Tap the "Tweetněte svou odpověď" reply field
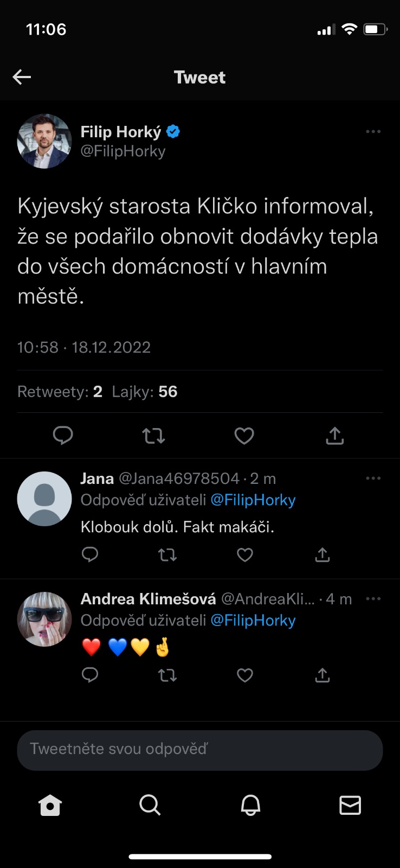Image resolution: width=400 pixels, height=868 pixels. (x=200, y=750)
